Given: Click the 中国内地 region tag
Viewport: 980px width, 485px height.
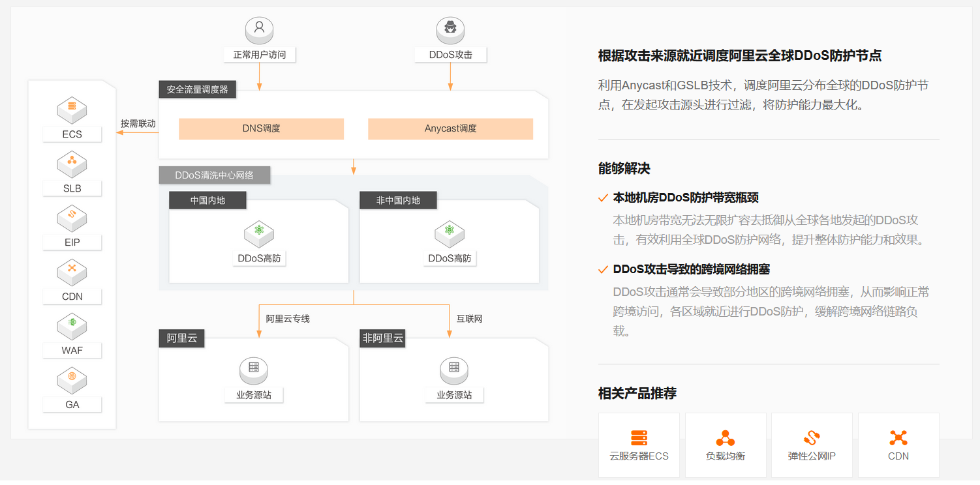Looking at the screenshot, I should pyautogui.click(x=207, y=200).
